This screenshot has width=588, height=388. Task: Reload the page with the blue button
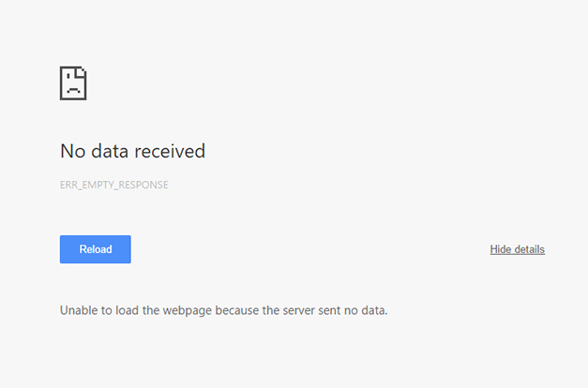pyautogui.click(x=96, y=249)
